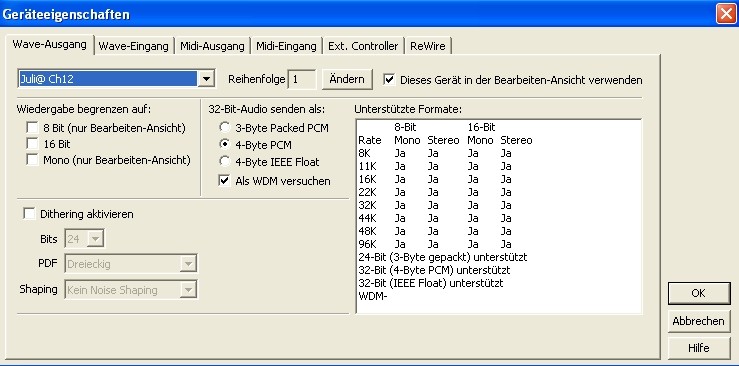This screenshot has width=739, height=366.
Task: Click the 8K rate row
Action: click(435, 153)
